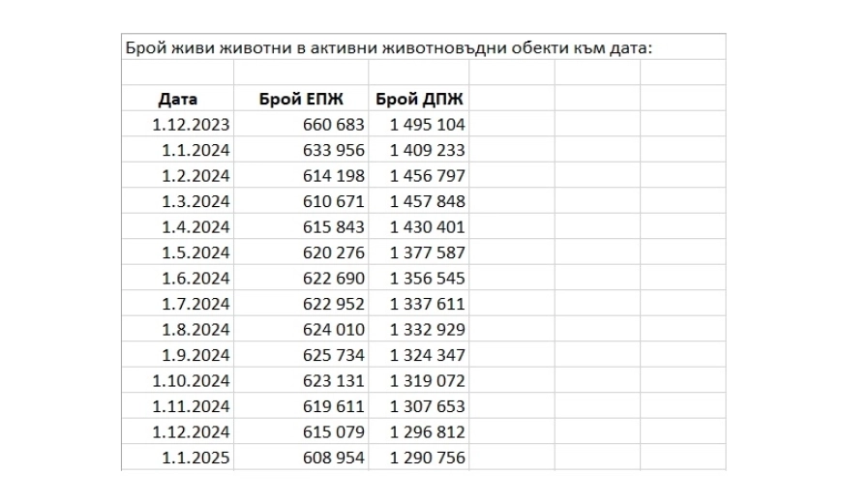Click the cell with value 660 683

pyautogui.click(x=332, y=124)
